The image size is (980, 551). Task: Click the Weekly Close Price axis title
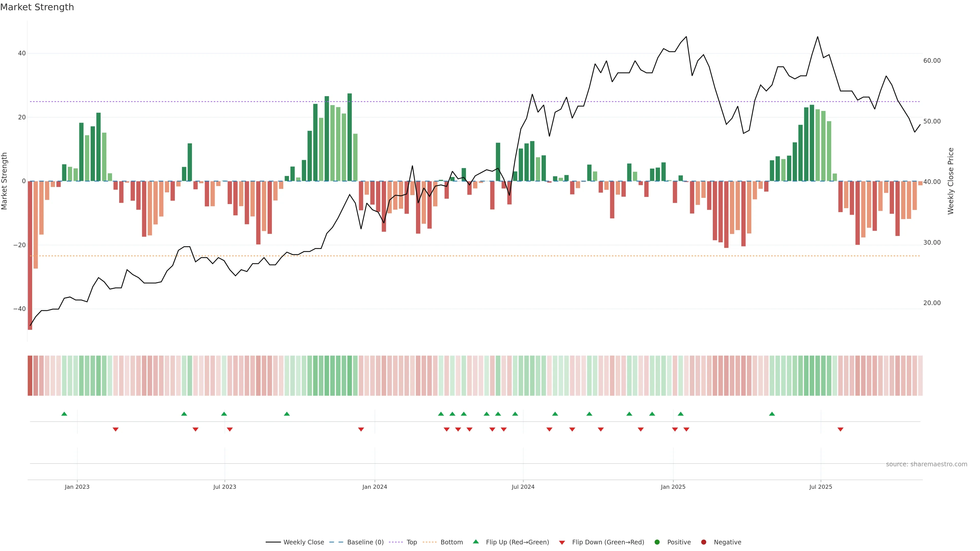click(x=951, y=181)
